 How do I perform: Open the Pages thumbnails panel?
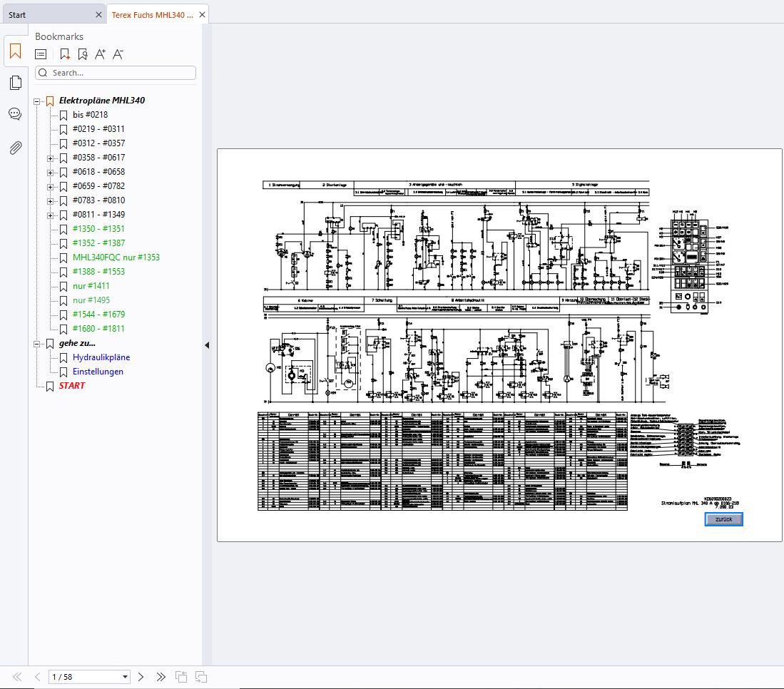click(15, 83)
